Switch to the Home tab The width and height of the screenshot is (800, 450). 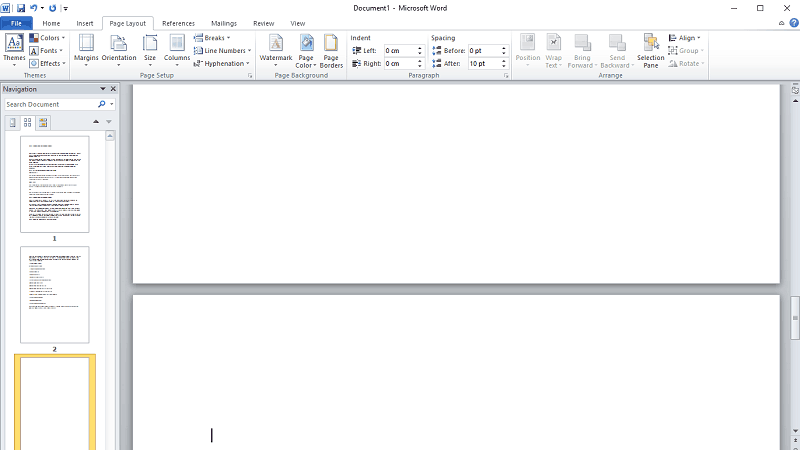(x=51, y=23)
